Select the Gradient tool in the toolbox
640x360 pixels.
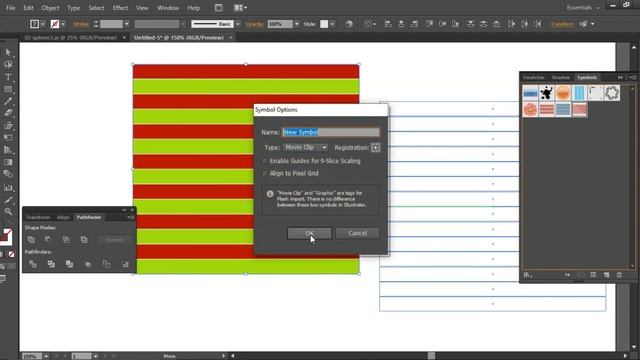tap(8, 162)
